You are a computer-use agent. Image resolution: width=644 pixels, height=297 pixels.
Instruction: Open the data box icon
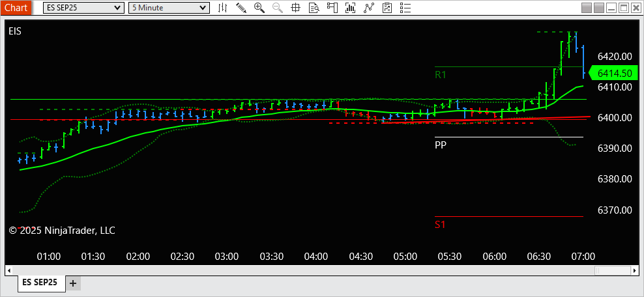[x=314, y=7]
